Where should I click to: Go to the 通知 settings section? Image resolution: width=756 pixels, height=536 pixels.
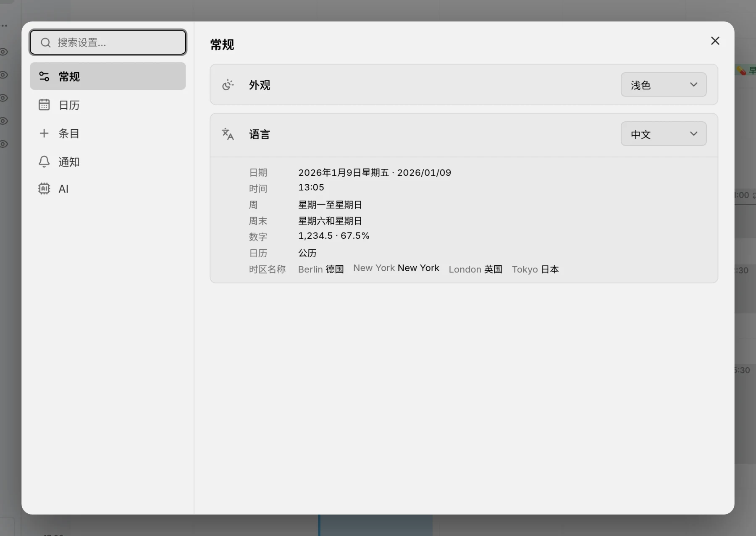[x=108, y=162]
